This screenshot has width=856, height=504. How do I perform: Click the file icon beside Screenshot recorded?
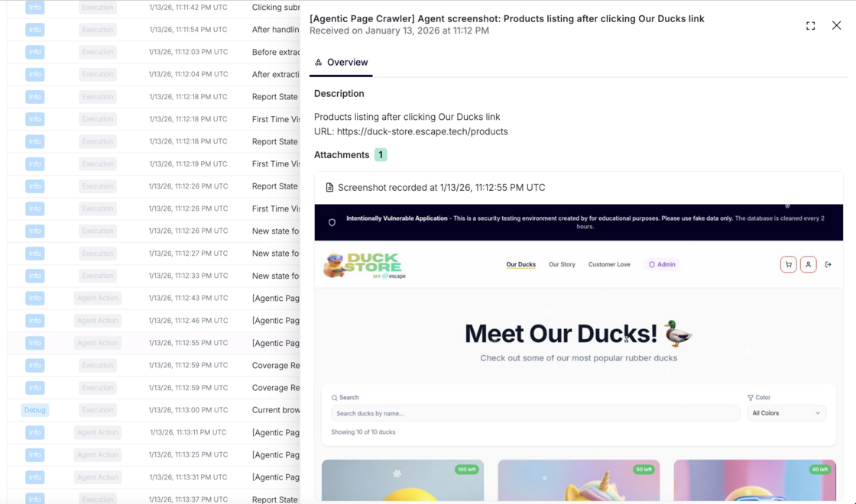point(329,188)
